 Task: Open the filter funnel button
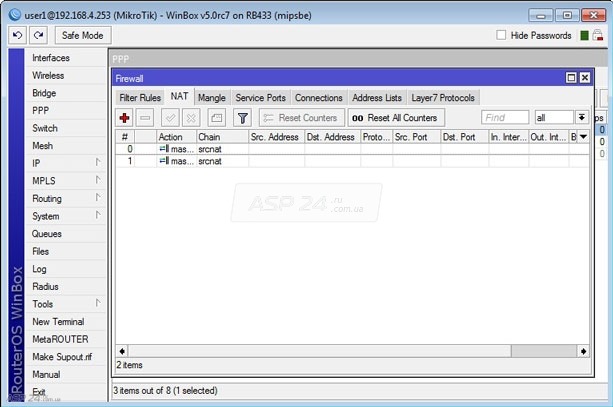click(242, 118)
